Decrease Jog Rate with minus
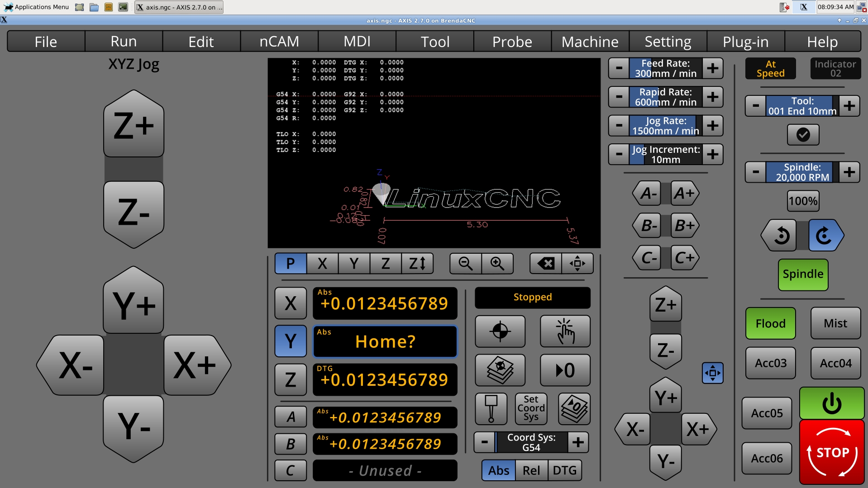Image resolution: width=868 pixels, height=488 pixels. pos(619,126)
